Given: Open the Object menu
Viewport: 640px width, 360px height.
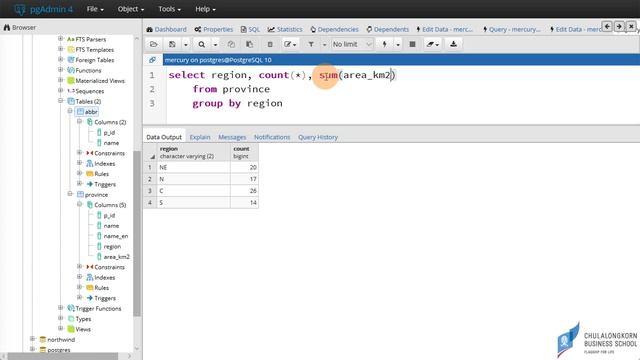Looking at the screenshot, I should pos(131,9).
